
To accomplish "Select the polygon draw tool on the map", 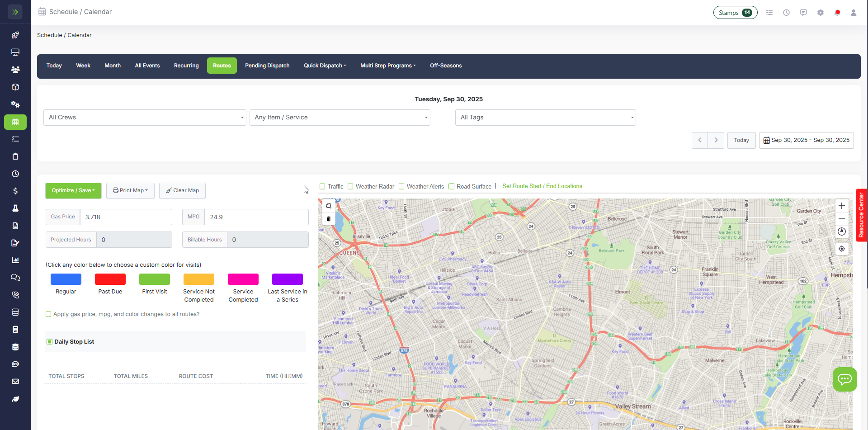I will (x=329, y=206).
